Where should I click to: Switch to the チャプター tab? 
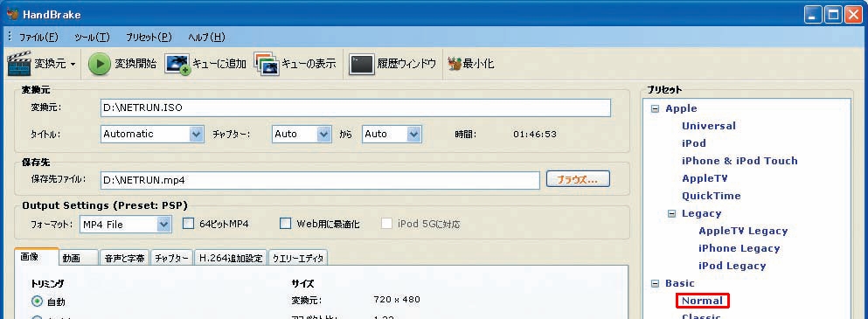[x=171, y=258]
